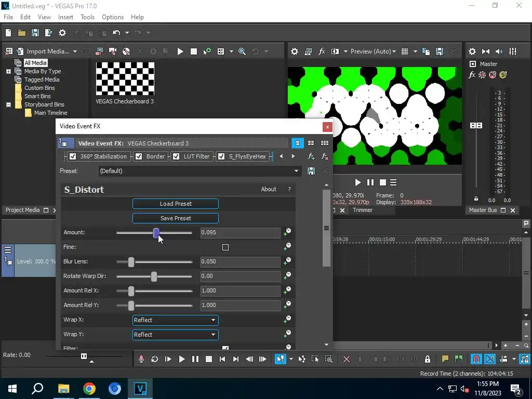Open project properties gear icon
This screenshot has height=399, width=532.
pos(62,33)
